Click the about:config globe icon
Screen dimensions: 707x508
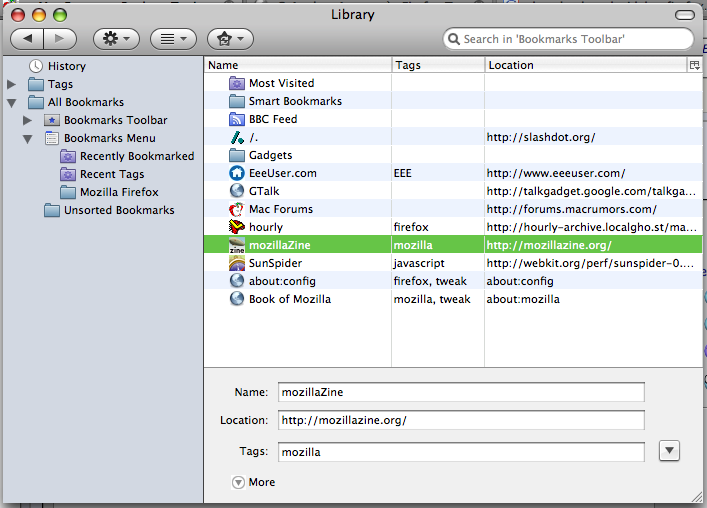click(x=237, y=281)
